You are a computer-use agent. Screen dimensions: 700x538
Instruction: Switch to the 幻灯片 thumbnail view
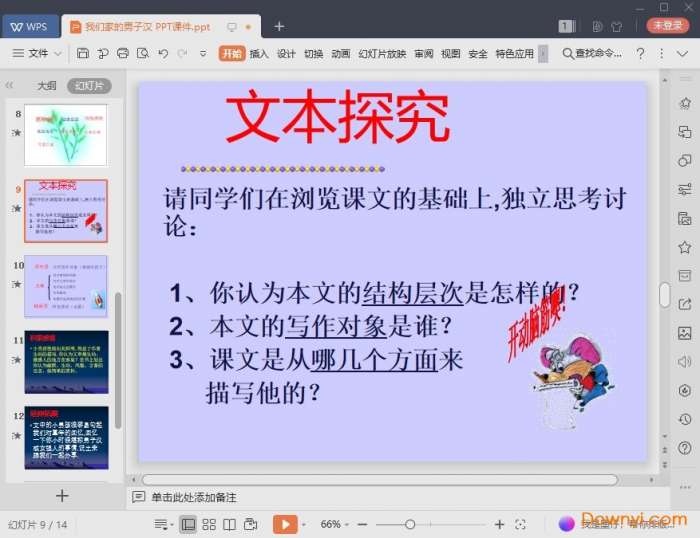click(x=89, y=86)
